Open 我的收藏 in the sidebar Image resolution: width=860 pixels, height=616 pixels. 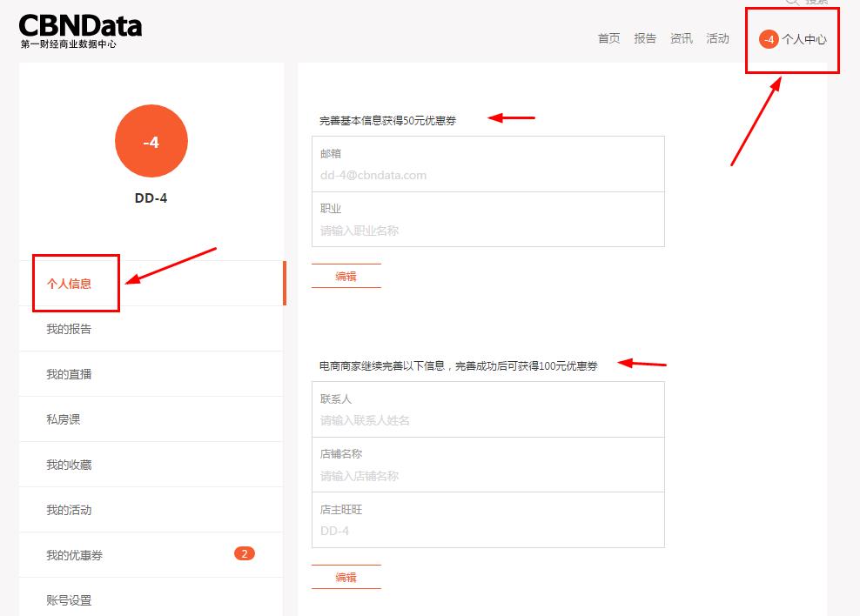tap(69, 465)
